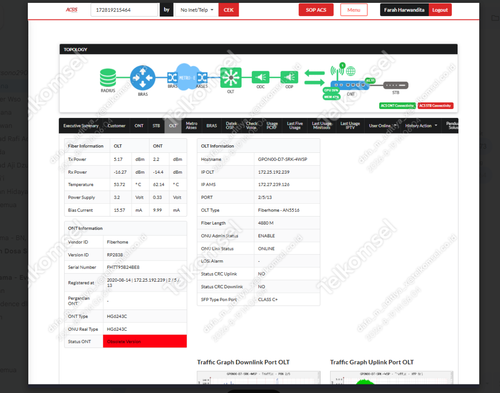Click the OLT Type value Fiberhome - AN5516
Screen dimensions: 500x393
(279, 210)
